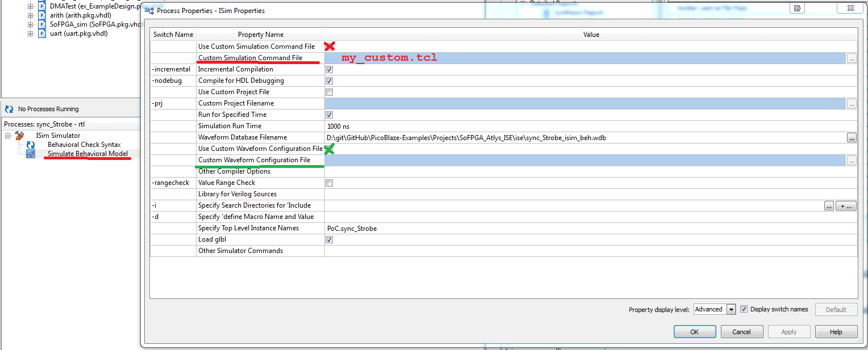868x350 pixels.
Task: Click 'Use Custom Simulation Command File' property name
Action: click(x=256, y=47)
